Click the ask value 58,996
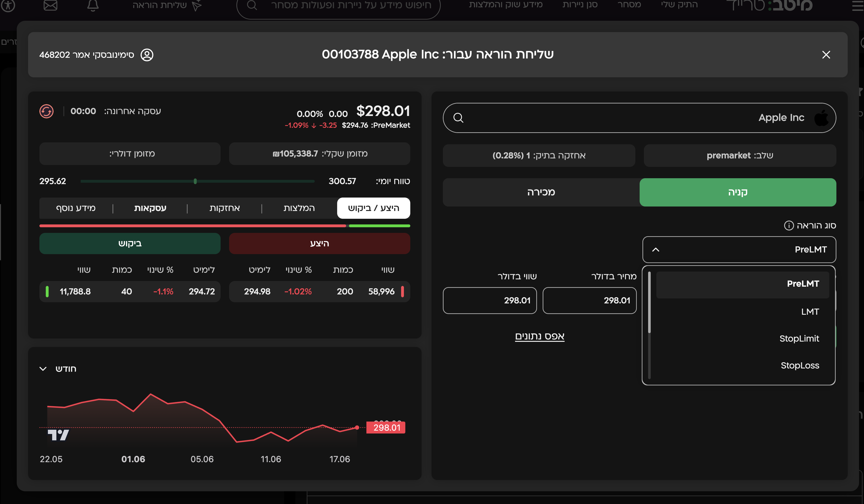This screenshot has width=864, height=504. point(381,292)
